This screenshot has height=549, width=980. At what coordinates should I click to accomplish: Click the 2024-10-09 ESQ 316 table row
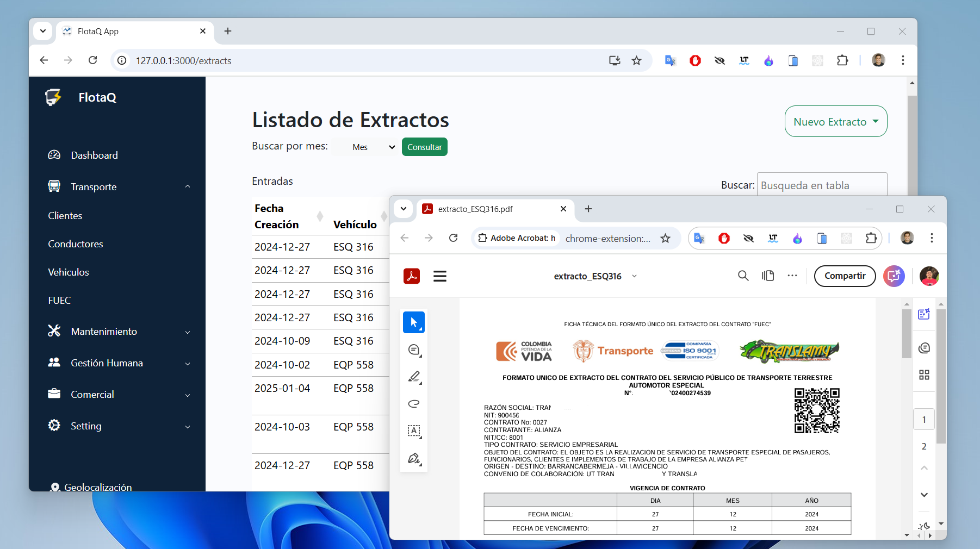[320, 341]
